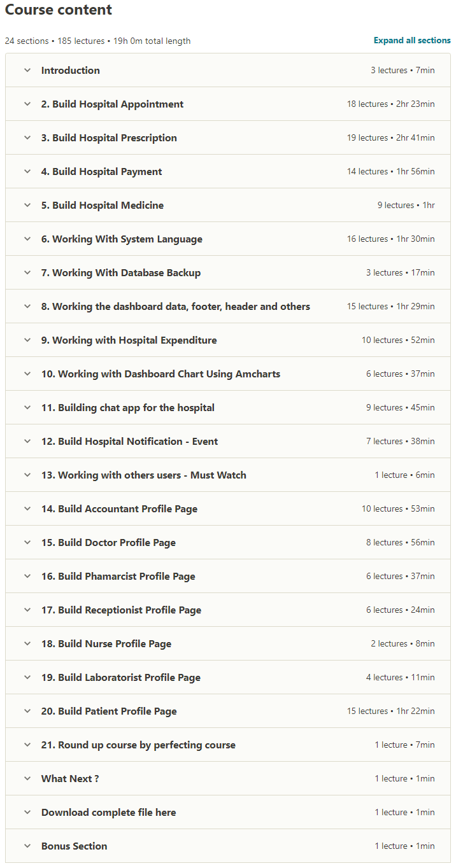456x868 pixels.
Task: Expand chevron for 20. Build Patient Profile Page
Action: click(x=27, y=711)
